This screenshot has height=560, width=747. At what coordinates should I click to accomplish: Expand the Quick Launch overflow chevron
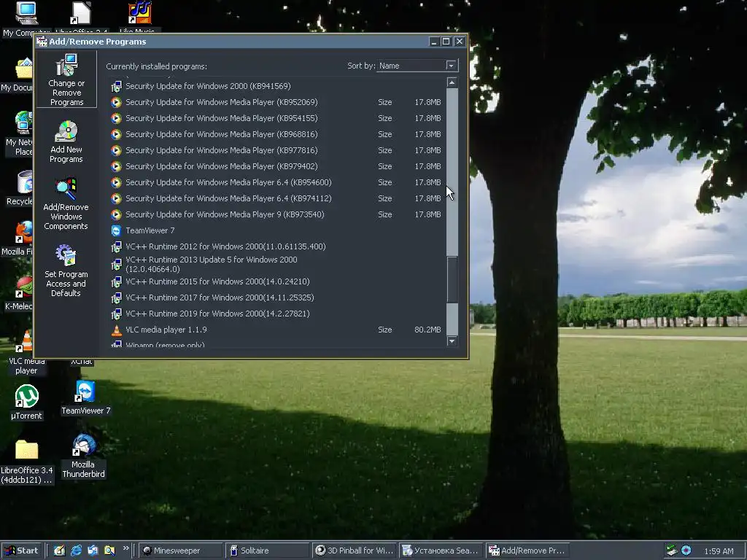pos(125,548)
